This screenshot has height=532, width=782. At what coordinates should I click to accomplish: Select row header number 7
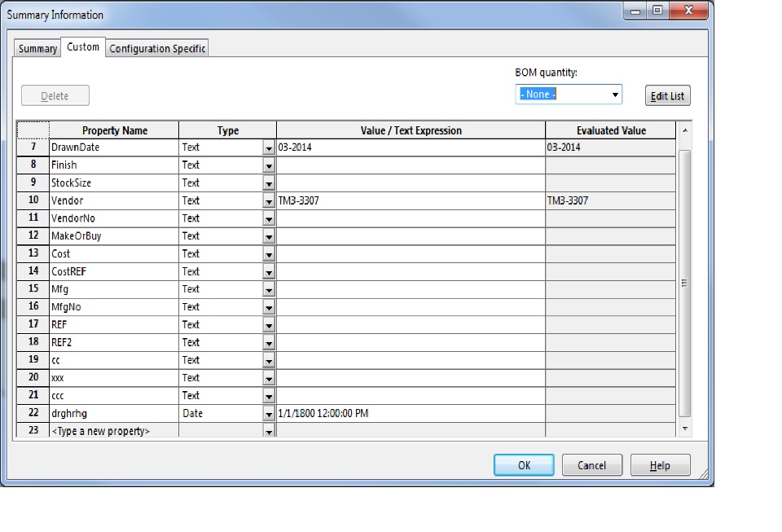(33, 147)
